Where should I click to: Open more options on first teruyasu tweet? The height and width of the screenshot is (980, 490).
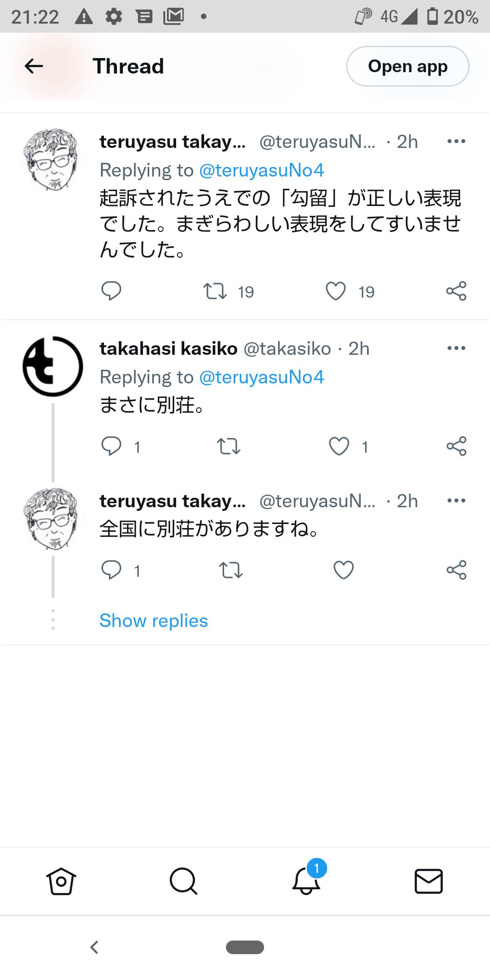click(x=456, y=141)
